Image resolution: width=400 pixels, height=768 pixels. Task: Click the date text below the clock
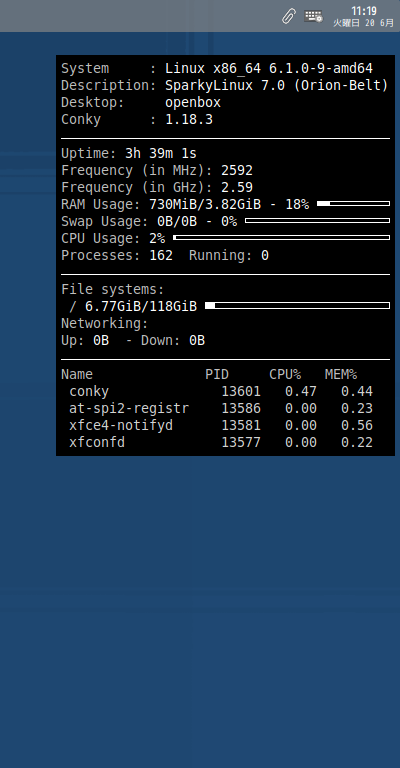point(363,23)
